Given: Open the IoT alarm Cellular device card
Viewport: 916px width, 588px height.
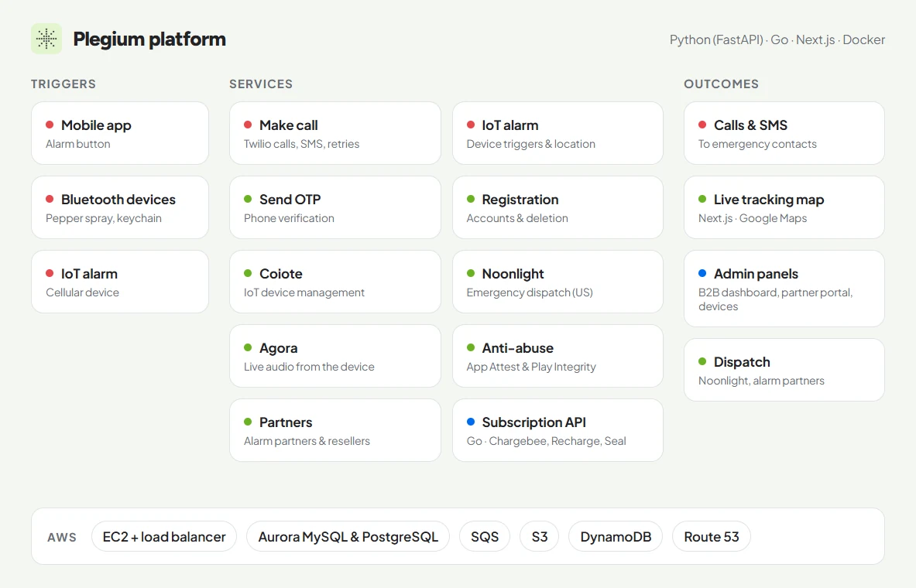Looking at the screenshot, I should pos(120,282).
